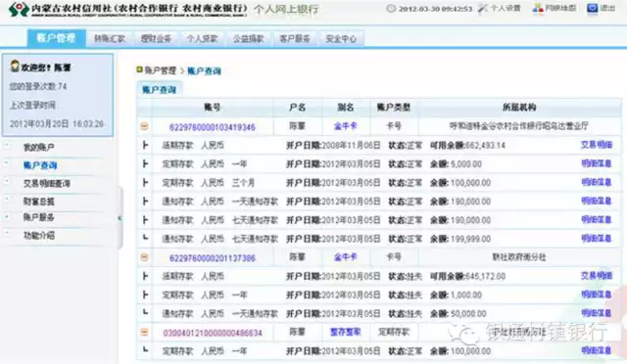Click the 个人网上银行 title text
Viewport: 627px width, 364px height.
pos(286,9)
